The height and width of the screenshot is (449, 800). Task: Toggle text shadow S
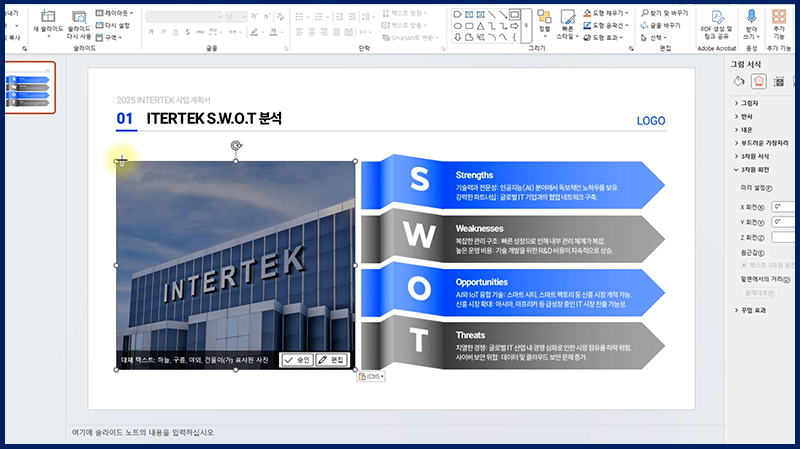[188, 32]
